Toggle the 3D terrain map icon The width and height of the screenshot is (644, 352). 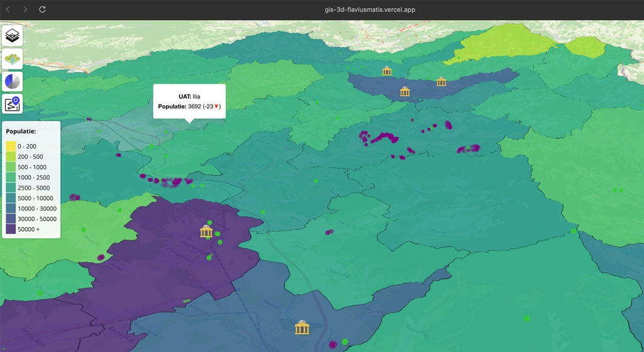(x=13, y=59)
